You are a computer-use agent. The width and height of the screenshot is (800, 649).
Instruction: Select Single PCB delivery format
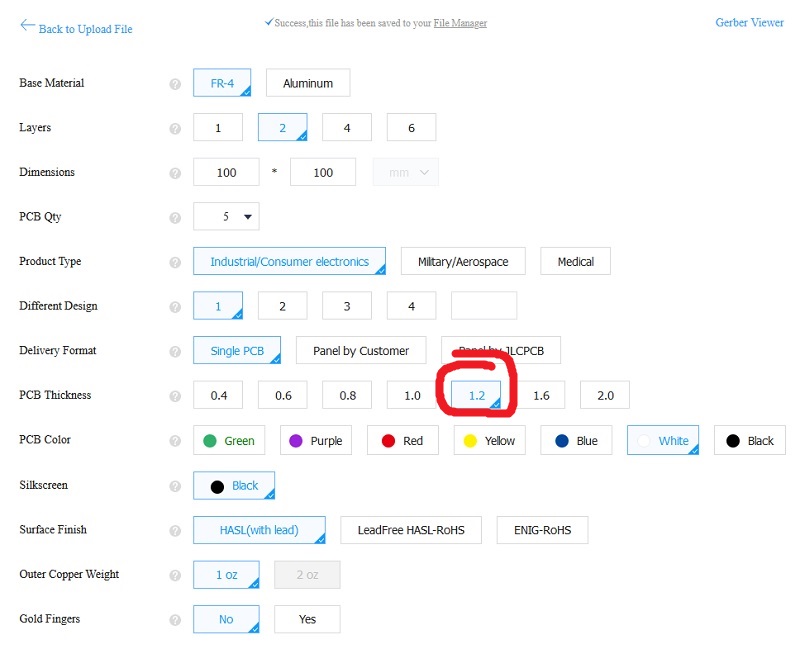coord(237,350)
